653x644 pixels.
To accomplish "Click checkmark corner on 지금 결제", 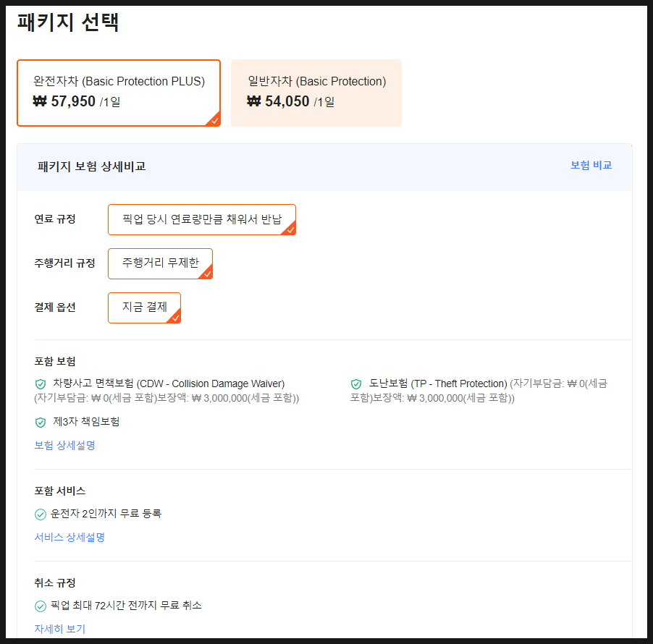I will [175, 318].
